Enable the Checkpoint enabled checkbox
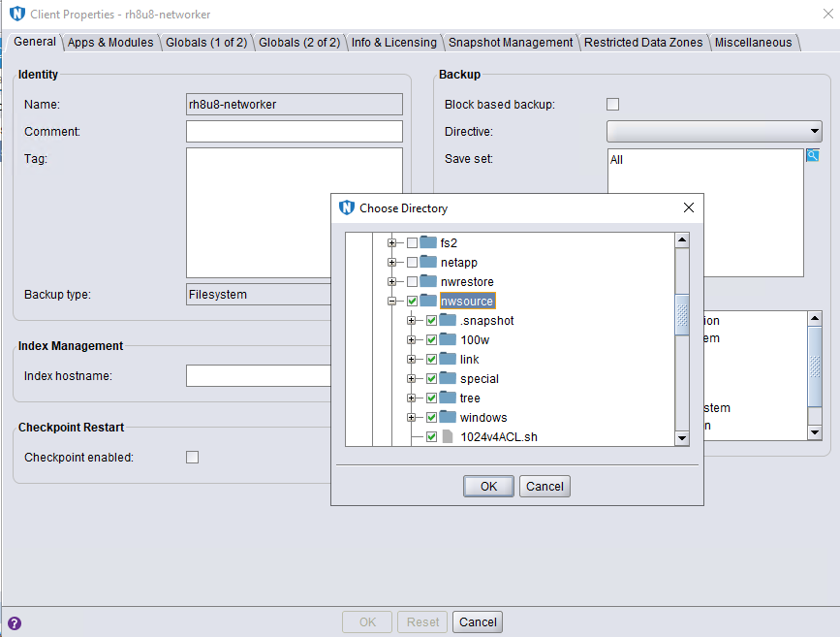 coord(193,457)
